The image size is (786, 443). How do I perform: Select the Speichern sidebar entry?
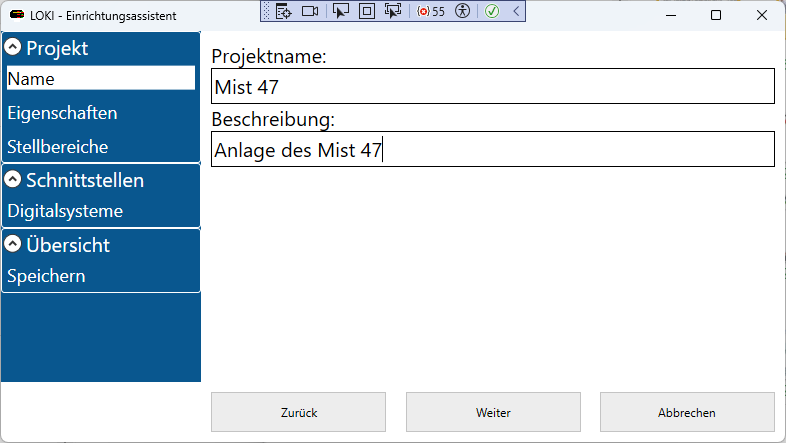(x=46, y=276)
